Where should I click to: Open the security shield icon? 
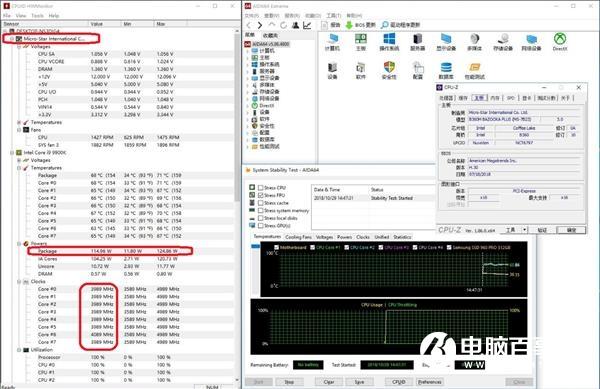(389, 67)
